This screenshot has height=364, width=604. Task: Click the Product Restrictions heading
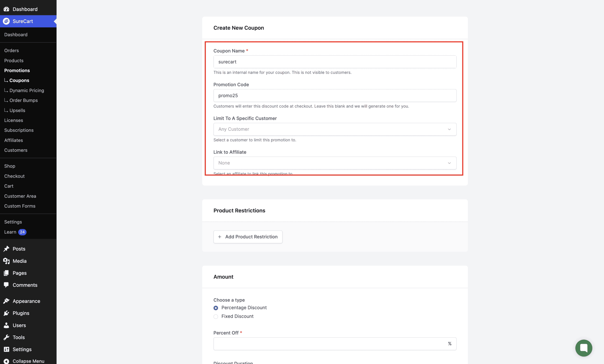tap(239, 211)
